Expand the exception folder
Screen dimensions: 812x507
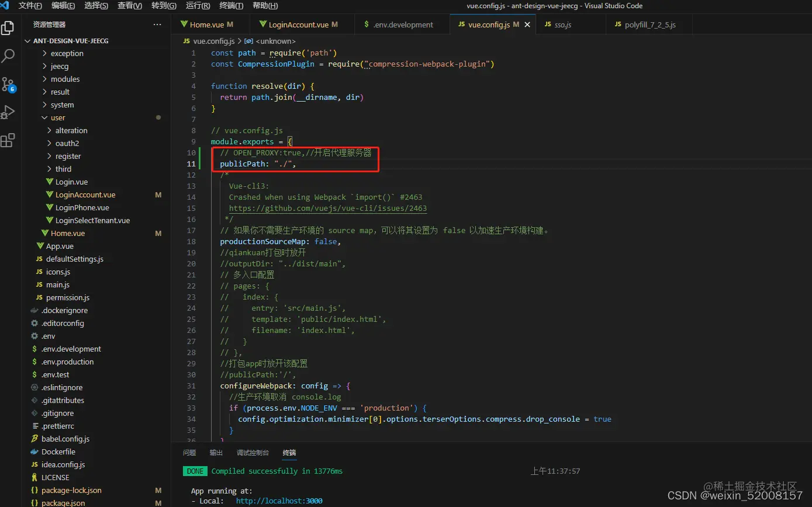pyautogui.click(x=45, y=53)
